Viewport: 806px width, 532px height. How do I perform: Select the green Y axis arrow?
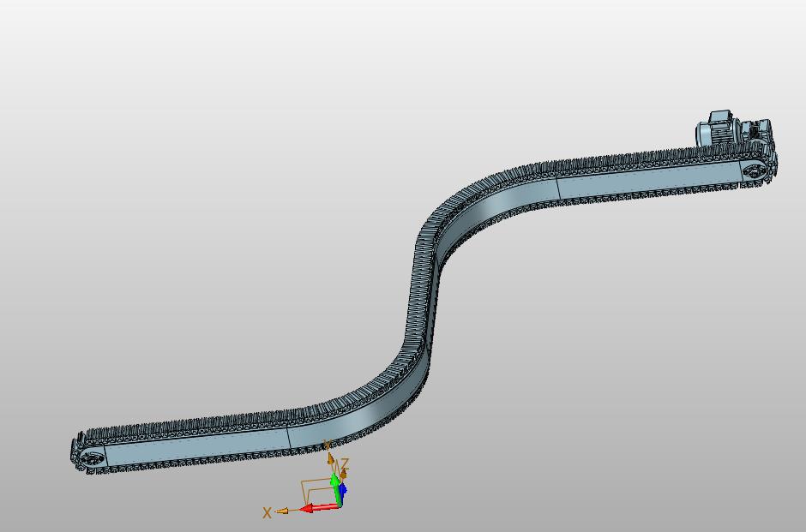pos(335,489)
